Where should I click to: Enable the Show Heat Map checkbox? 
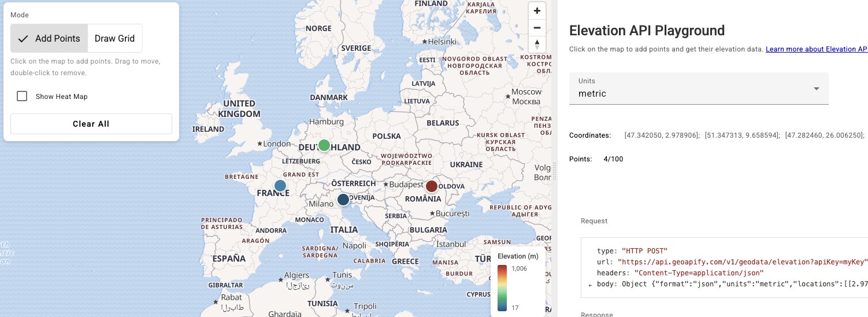[22, 97]
